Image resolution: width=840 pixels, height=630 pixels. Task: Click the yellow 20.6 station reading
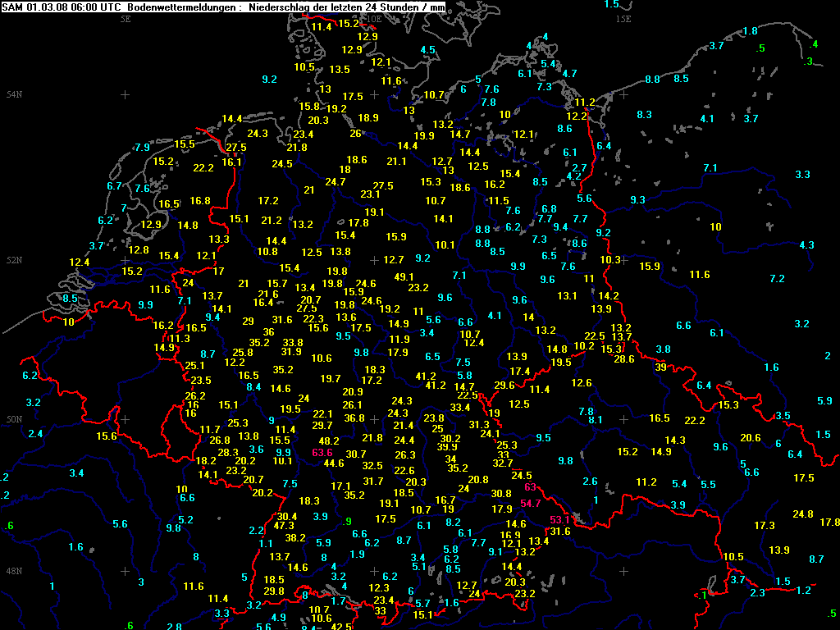(751, 438)
